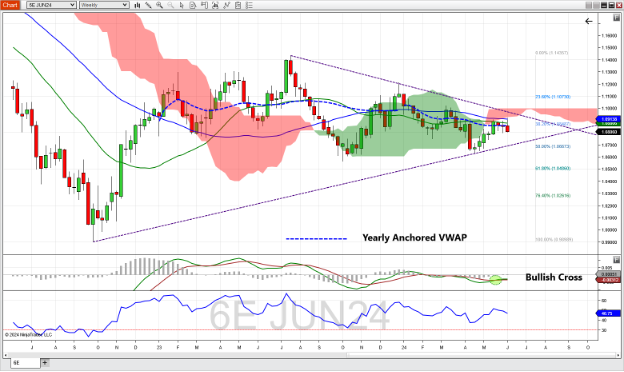This screenshot has height=372, width=624.
Task: Click Fibonacci label 100.00% at bottom
Action: pos(554,240)
